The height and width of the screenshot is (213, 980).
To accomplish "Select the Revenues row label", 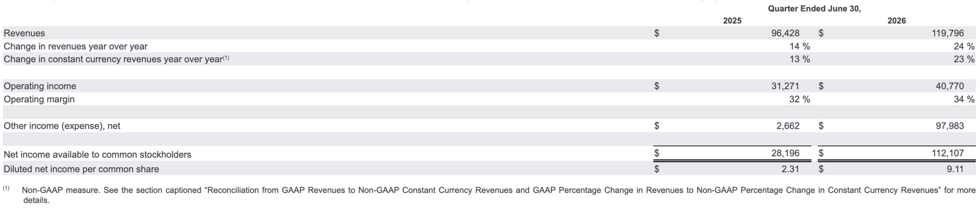I will (x=24, y=33).
